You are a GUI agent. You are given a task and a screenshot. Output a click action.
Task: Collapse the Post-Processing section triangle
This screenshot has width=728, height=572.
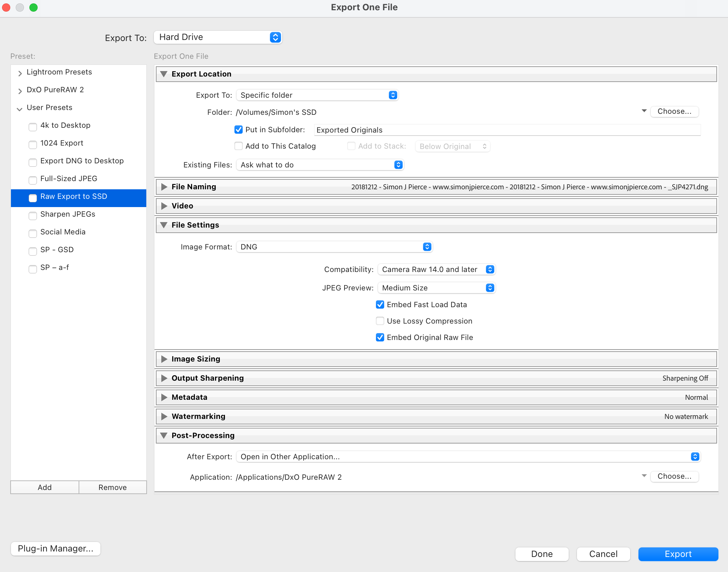pos(164,436)
